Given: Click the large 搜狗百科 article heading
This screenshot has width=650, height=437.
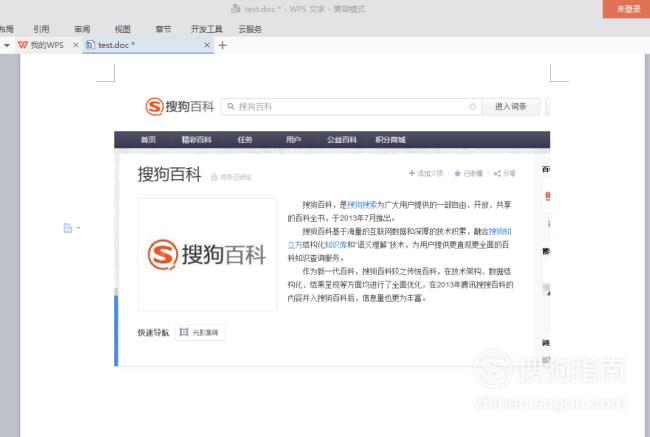Looking at the screenshot, I should coord(170,174).
